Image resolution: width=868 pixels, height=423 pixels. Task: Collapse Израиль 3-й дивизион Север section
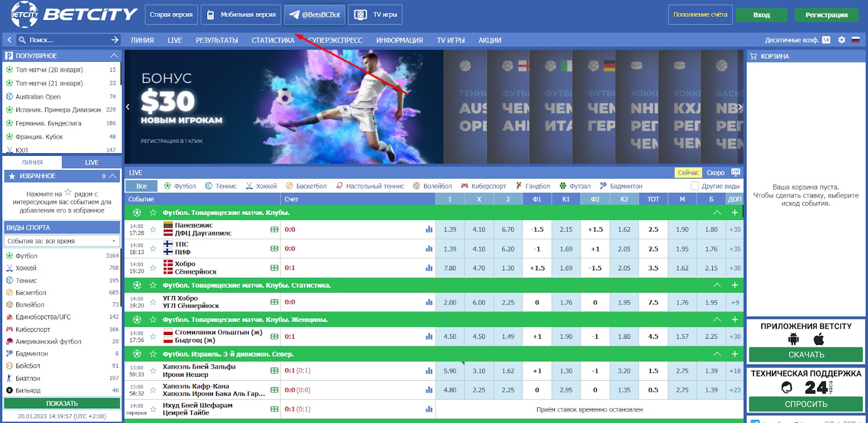717,354
